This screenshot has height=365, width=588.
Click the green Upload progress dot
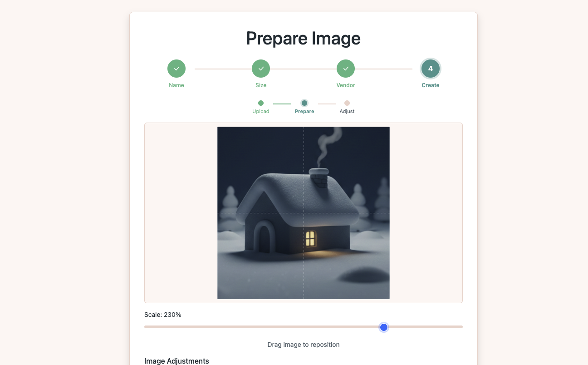click(x=261, y=103)
